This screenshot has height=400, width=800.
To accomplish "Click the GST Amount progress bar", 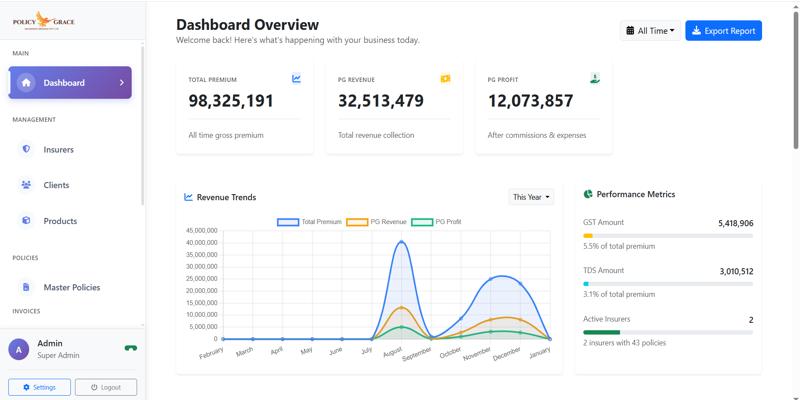I will tap(667, 236).
